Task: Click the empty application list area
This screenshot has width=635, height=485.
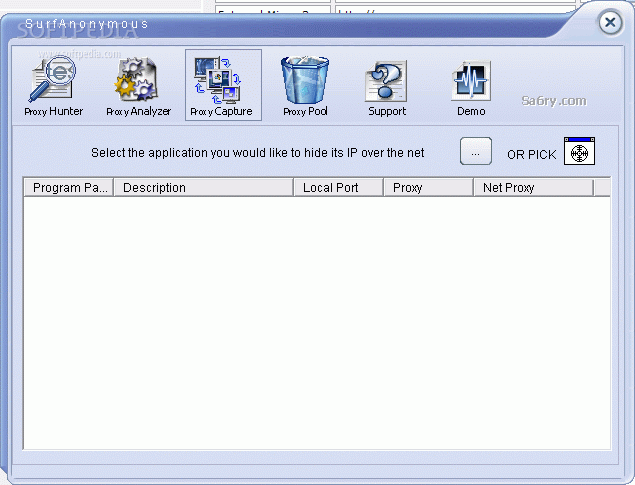Action: (x=317, y=323)
